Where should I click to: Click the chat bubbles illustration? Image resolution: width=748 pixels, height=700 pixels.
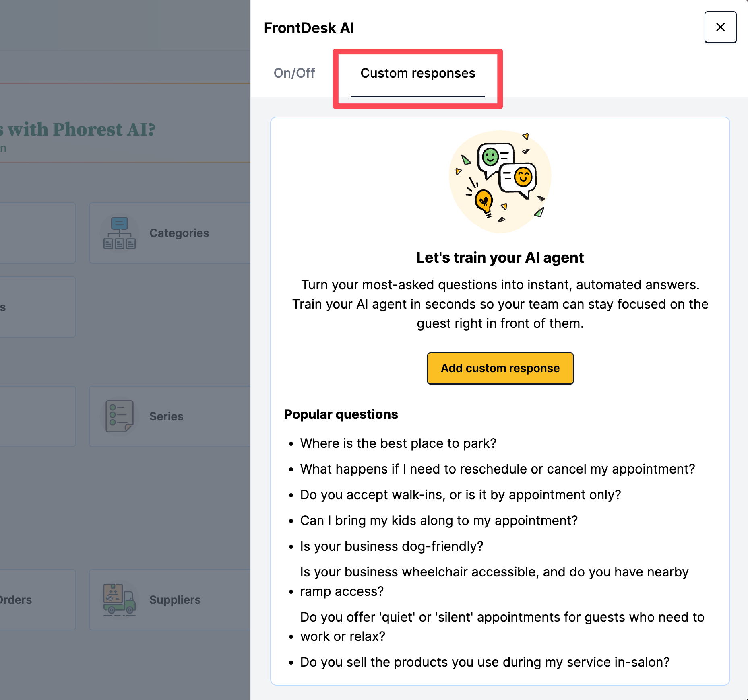tap(500, 181)
